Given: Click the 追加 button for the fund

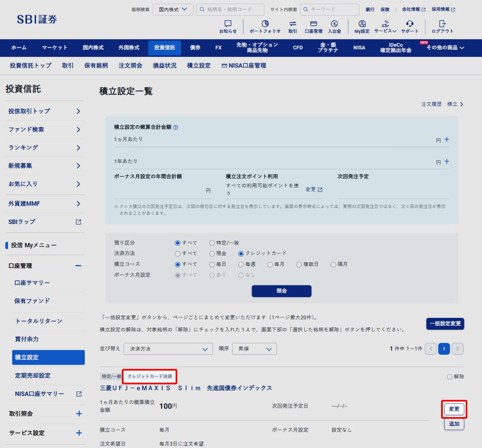Looking at the screenshot, I should click(454, 424).
